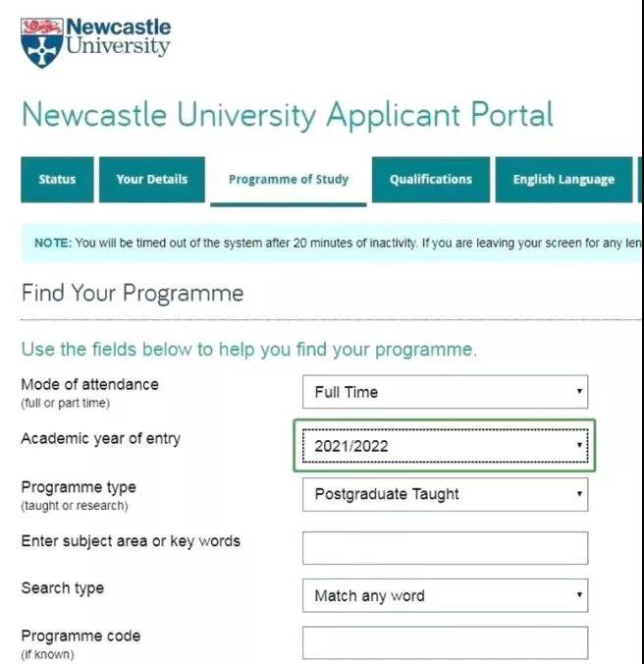The image size is (644, 664).
Task: Open the Academic year 2021/2022 dropdown
Action: click(445, 446)
